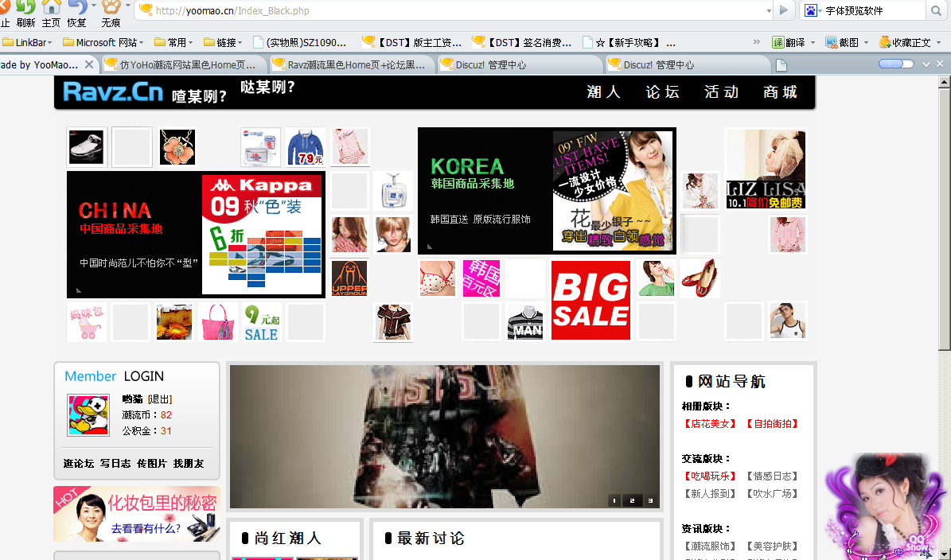This screenshot has height=560, width=951.
Task: Click the search magnifier icon
Action: [x=936, y=11]
